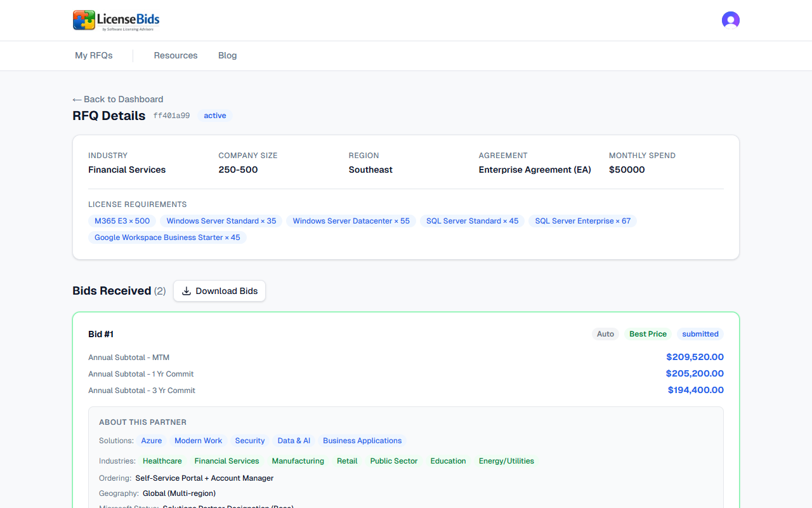The height and width of the screenshot is (508, 812).
Task: Click the Retail industry tag
Action: 347,461
